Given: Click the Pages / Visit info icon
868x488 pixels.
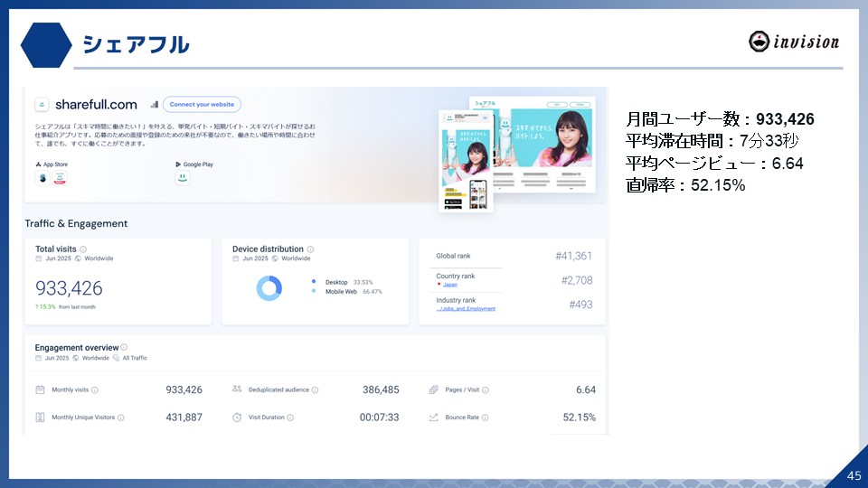Looking at the screenshot, I should coord(485,390).
